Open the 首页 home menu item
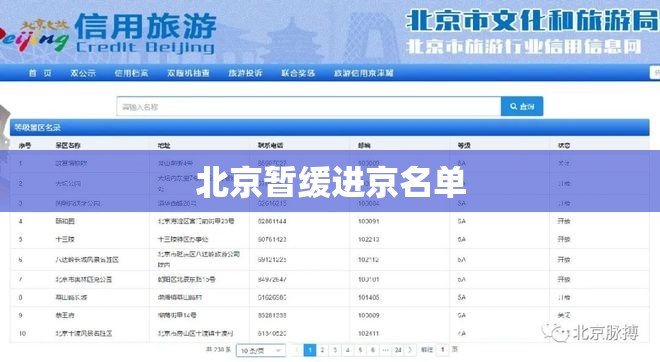The image size is (660, 362). pyautogui.click(x=40, y=73)
